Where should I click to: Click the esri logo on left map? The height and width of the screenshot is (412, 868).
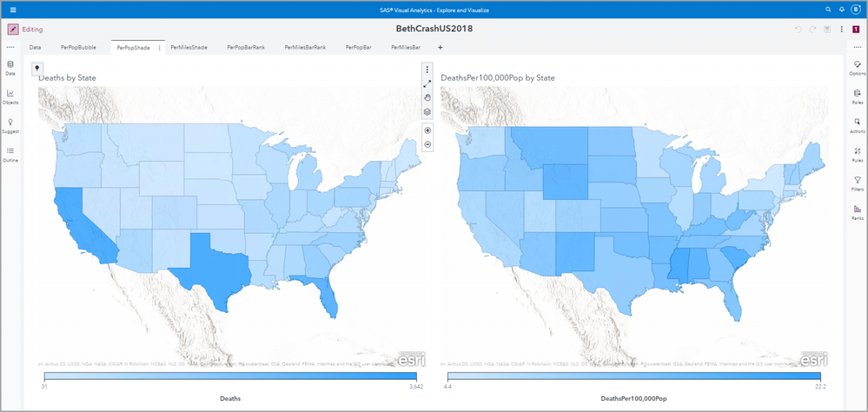click(411, 359)
